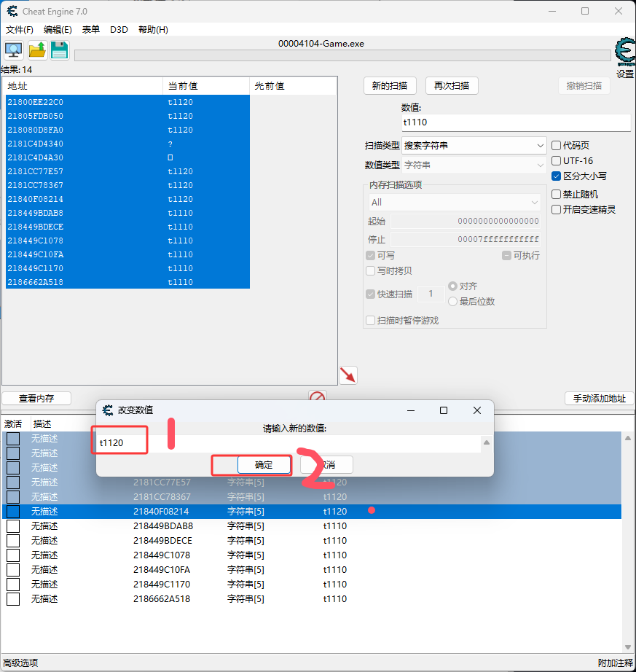The height and width of the screenshot is (672, 636).
Task: Save the current table (floppy icon)
Action: pyautogui.click(x=60, y=50)
